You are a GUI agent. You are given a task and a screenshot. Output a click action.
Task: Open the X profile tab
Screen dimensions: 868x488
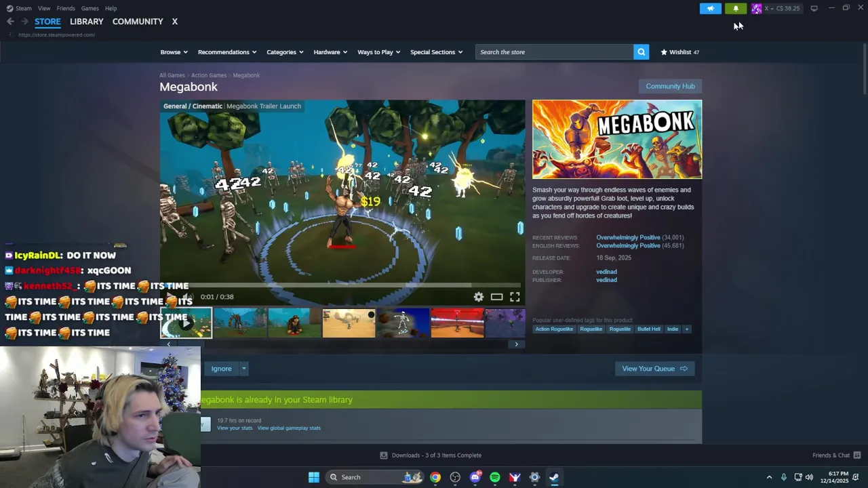pyautogui.click(x=174, y=22)
